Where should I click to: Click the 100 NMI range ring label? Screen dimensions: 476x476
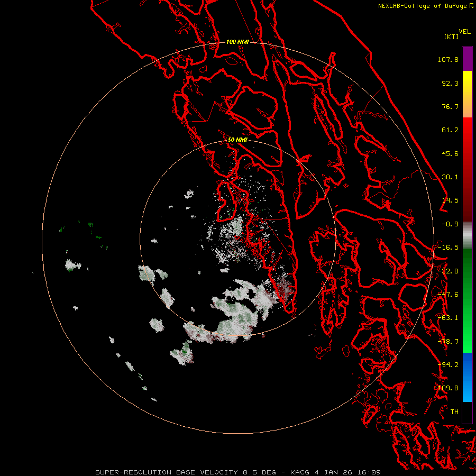(237, 42)
